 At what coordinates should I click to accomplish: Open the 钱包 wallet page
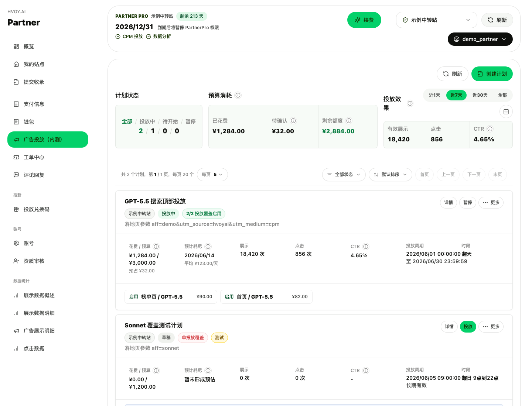[x=48, y=122]
